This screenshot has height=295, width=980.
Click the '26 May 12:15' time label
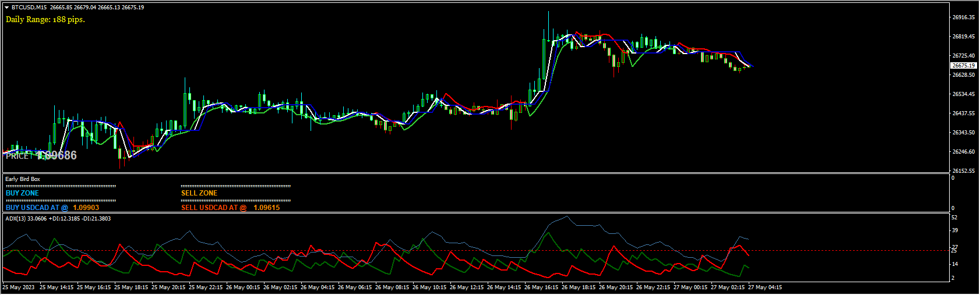467,287
